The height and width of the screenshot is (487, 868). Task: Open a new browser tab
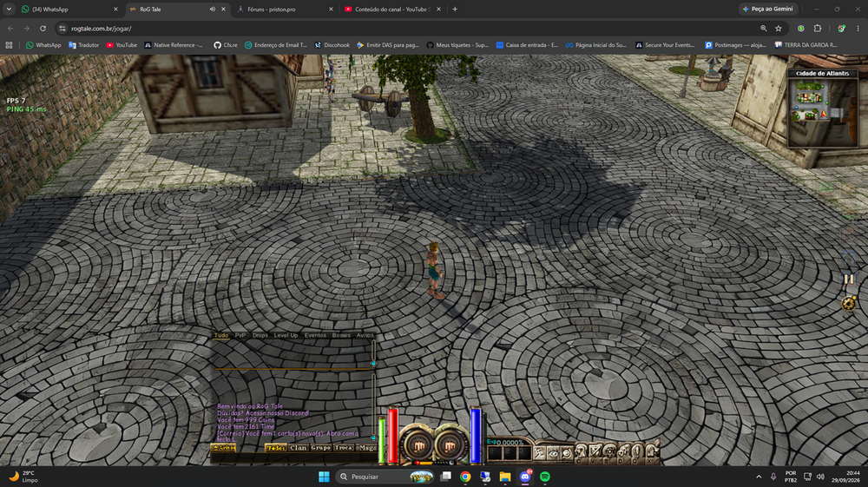tap(455, 9)
